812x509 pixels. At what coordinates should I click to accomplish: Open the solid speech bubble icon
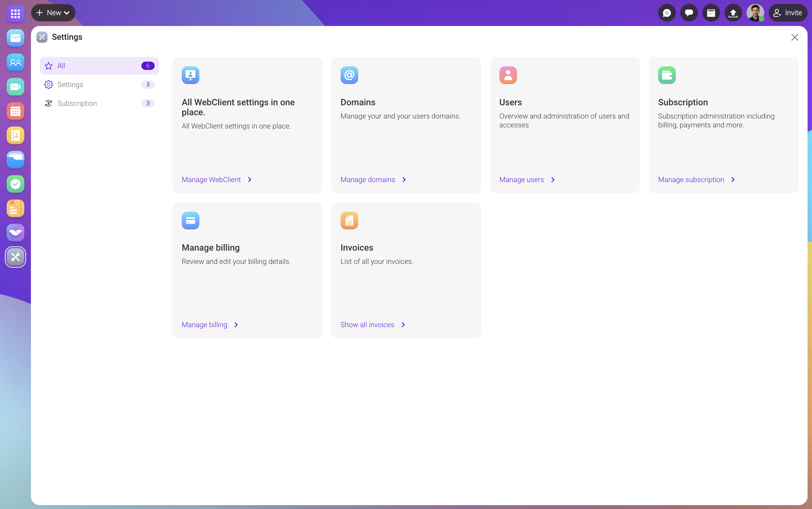(x=689, y=13)
